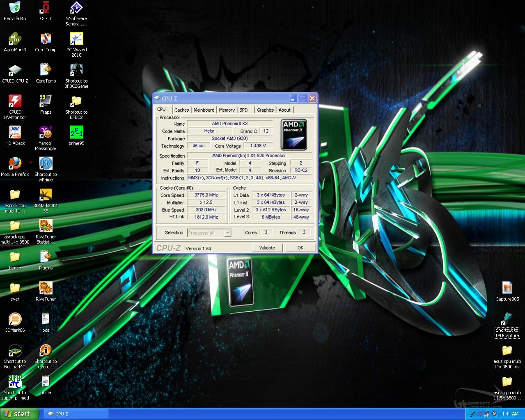Switch to the Caches tab

pos(181,110)
